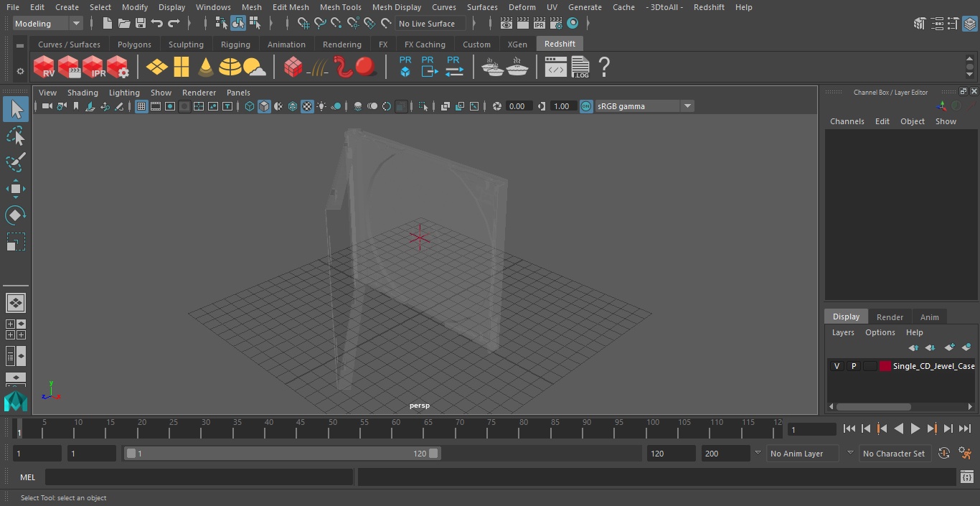Click the Undo arrow icon
The width and height of the screenshot is (980, 506).
(156, 24)
